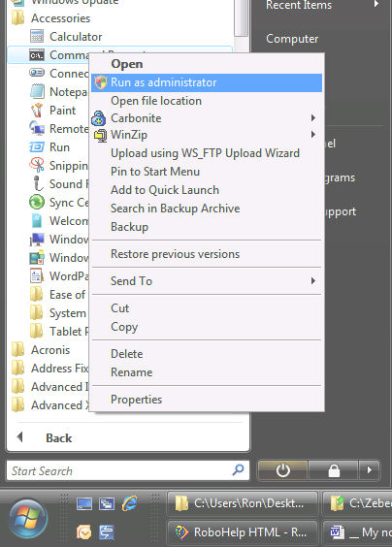This screenshot has height=547, width=392.
Task: Choose Rename from context menu
Action: tap(207, 372)
